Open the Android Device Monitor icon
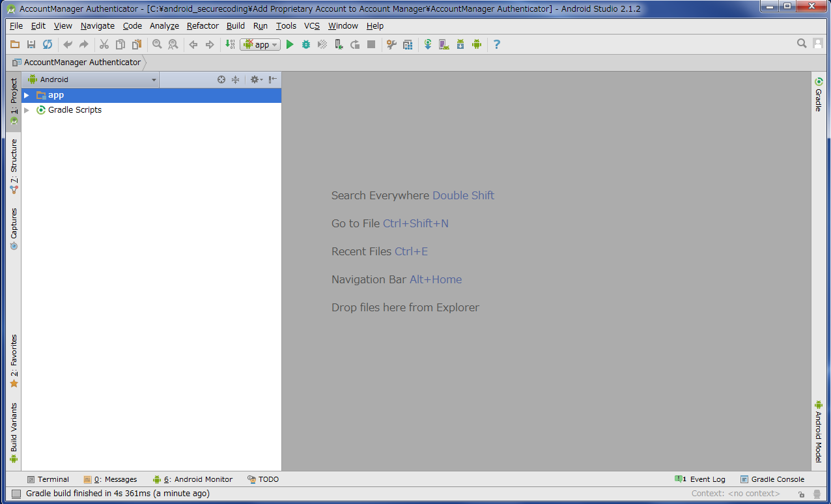831x504 pixels. [x=477, y=44]
